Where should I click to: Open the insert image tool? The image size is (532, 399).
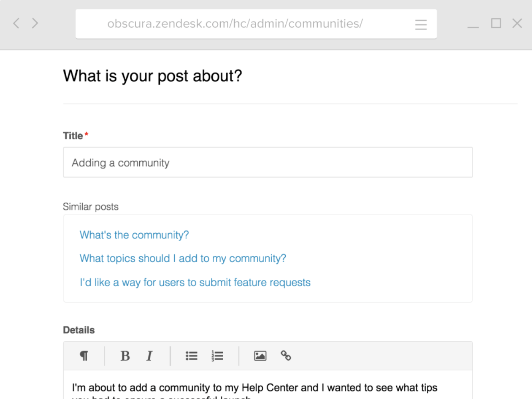point(259,355)
